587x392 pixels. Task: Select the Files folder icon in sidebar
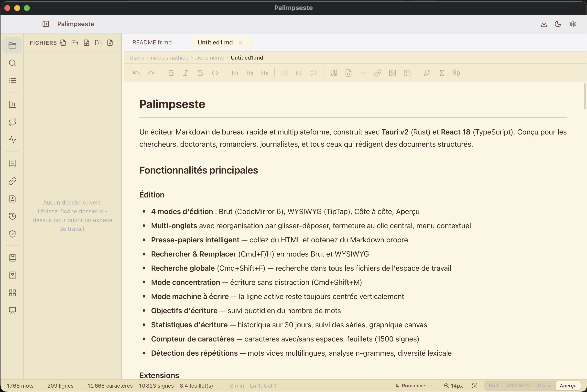[x=12, y=45]
